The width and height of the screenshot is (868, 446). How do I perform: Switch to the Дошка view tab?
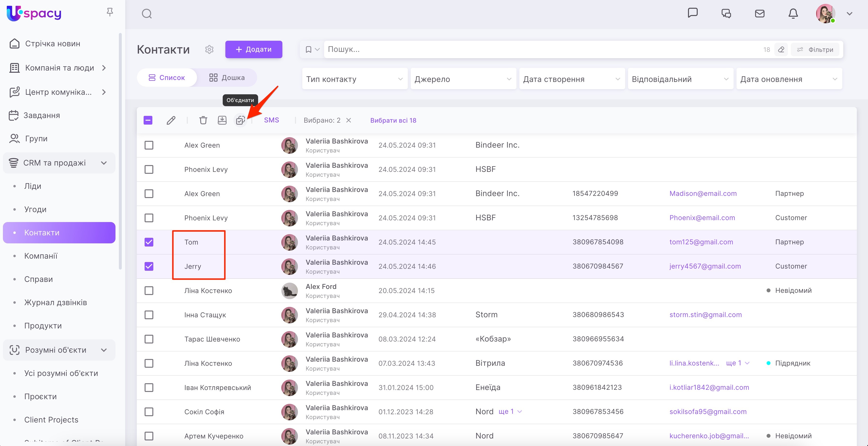227,78
